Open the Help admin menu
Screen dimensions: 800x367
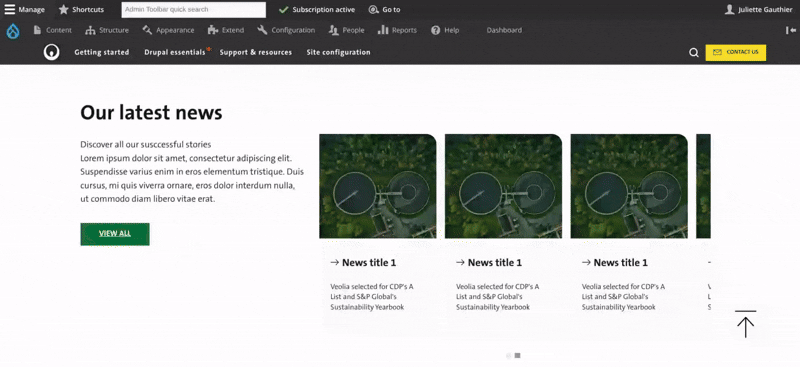(x=445, y=30)
